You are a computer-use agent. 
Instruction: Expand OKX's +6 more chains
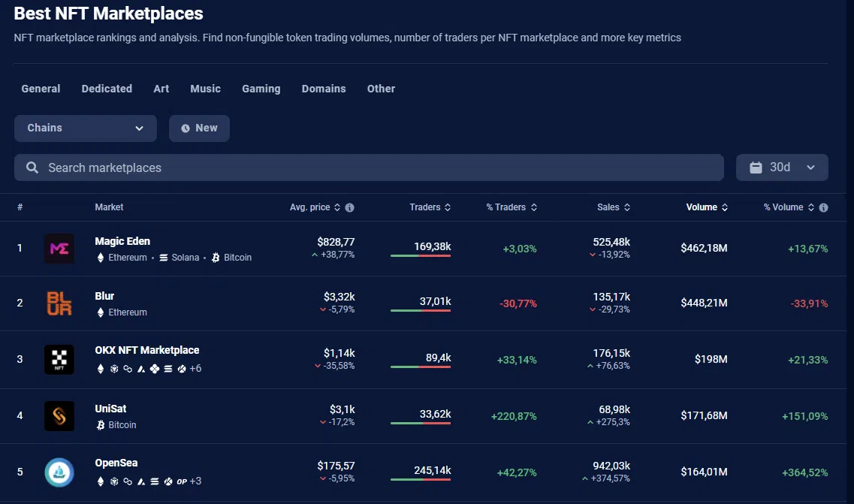[195, 369]
